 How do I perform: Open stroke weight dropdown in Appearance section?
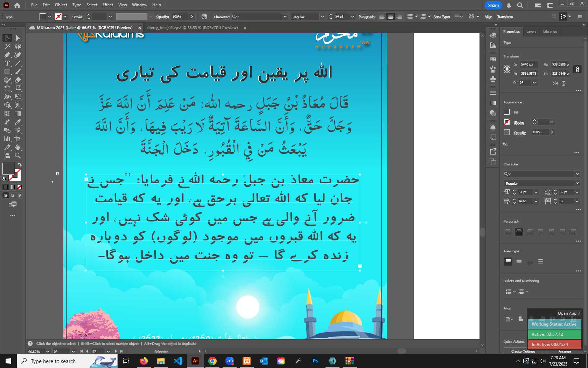coord(552,122)
